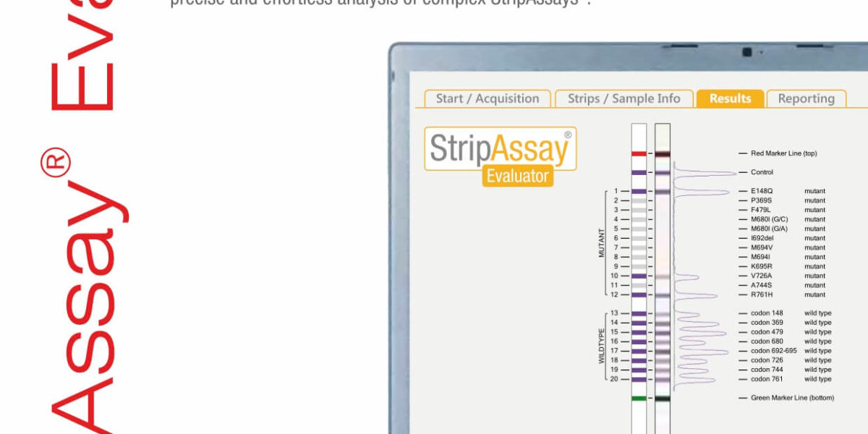
Task: Select the Green Marker Line (bottom) label
Action: 792,399
